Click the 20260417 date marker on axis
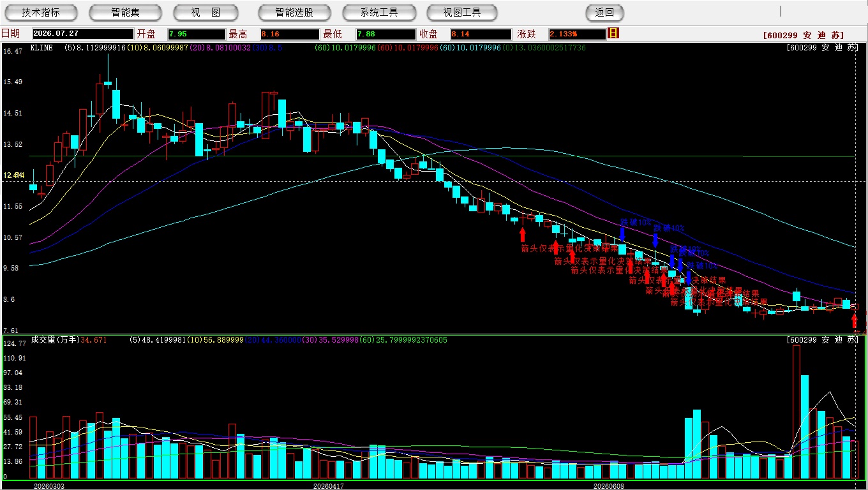This screenshot has height=490, width=868. 329,486
